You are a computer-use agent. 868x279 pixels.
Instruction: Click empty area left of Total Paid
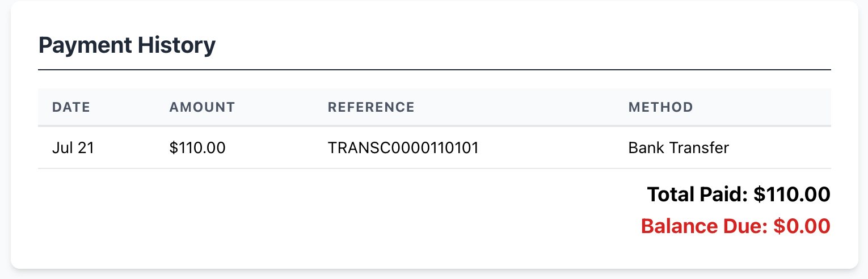(x=340, y=195)
